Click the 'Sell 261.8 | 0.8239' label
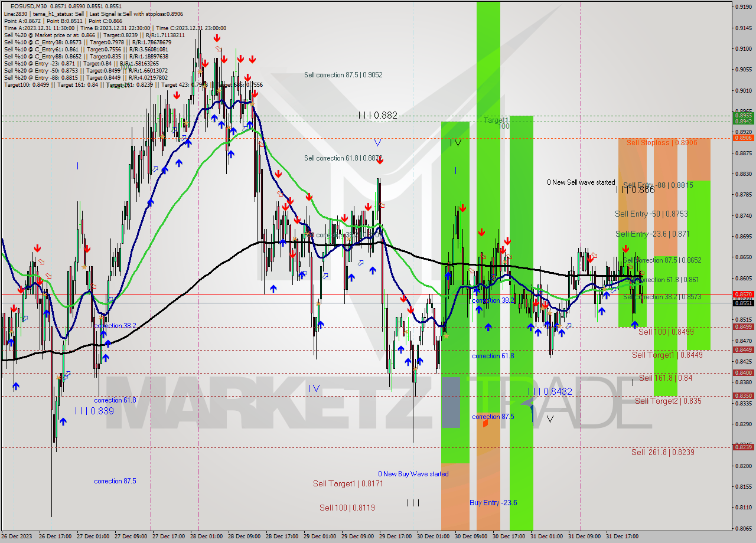 point(663,453)
